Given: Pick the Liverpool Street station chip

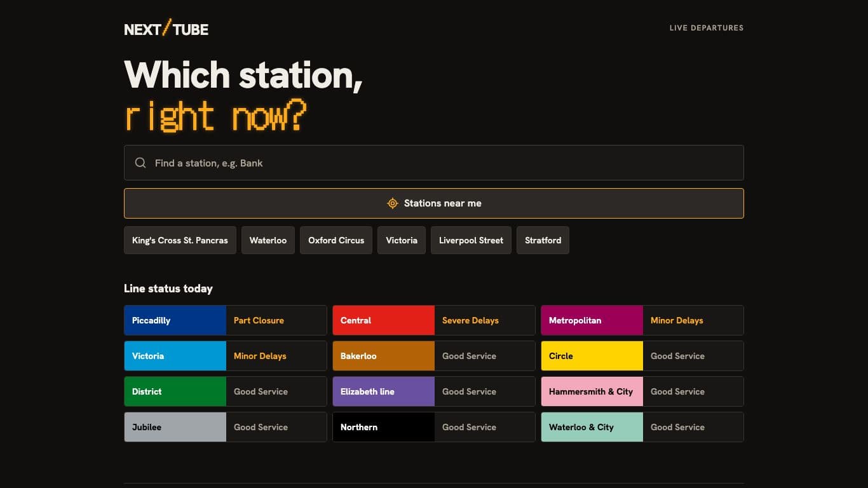Looking at the screenshot, I should [x=471, y=240].
